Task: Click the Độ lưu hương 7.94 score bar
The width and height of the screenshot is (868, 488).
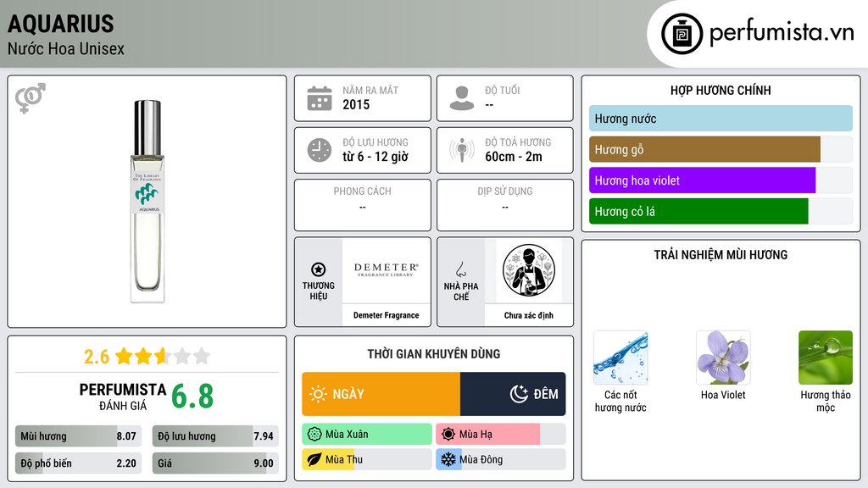Action: tap(215, 436)
